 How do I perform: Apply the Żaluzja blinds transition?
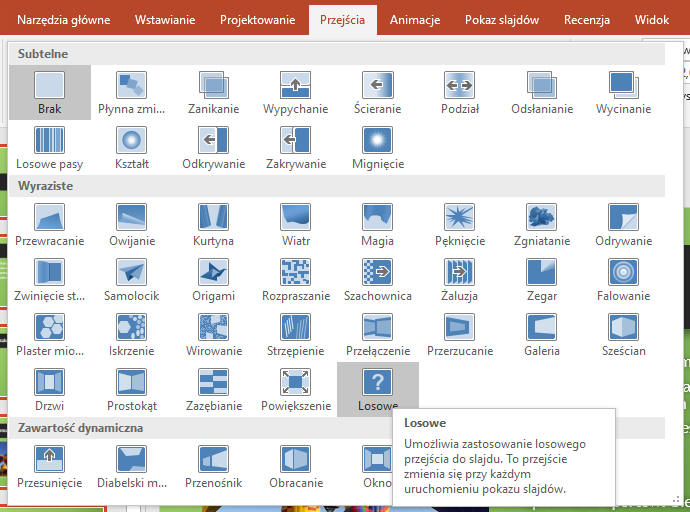click(x=459, y=279)
